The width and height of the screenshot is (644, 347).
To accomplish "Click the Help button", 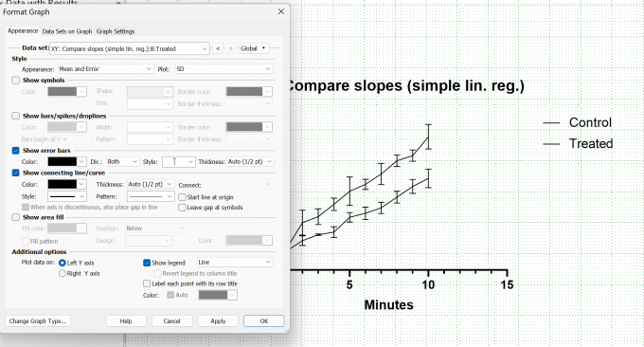I will (x=126, y=321).
